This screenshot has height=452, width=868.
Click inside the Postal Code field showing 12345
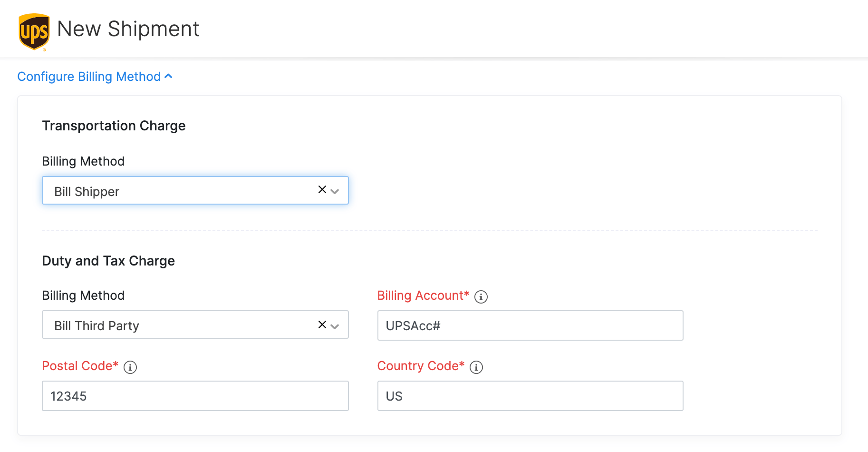click(x=195, y=395)
